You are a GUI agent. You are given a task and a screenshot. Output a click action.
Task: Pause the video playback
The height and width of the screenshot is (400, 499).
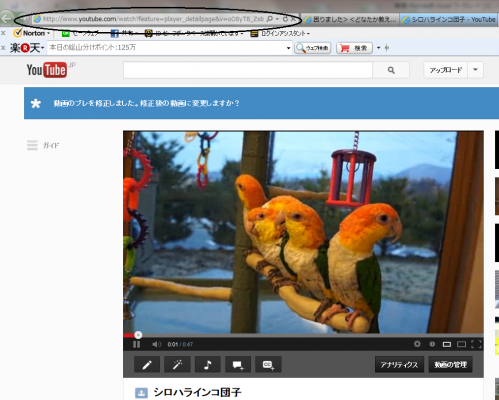[137, 344]
